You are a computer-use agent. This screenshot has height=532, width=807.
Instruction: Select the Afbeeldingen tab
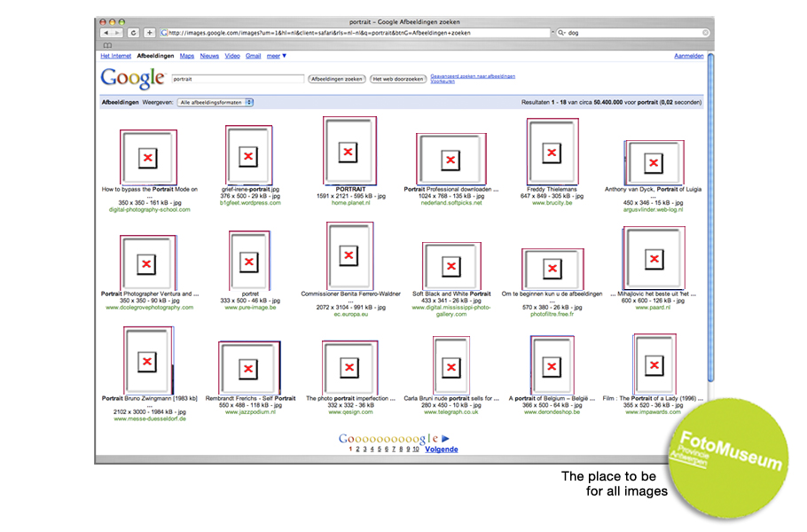(155, 56)
